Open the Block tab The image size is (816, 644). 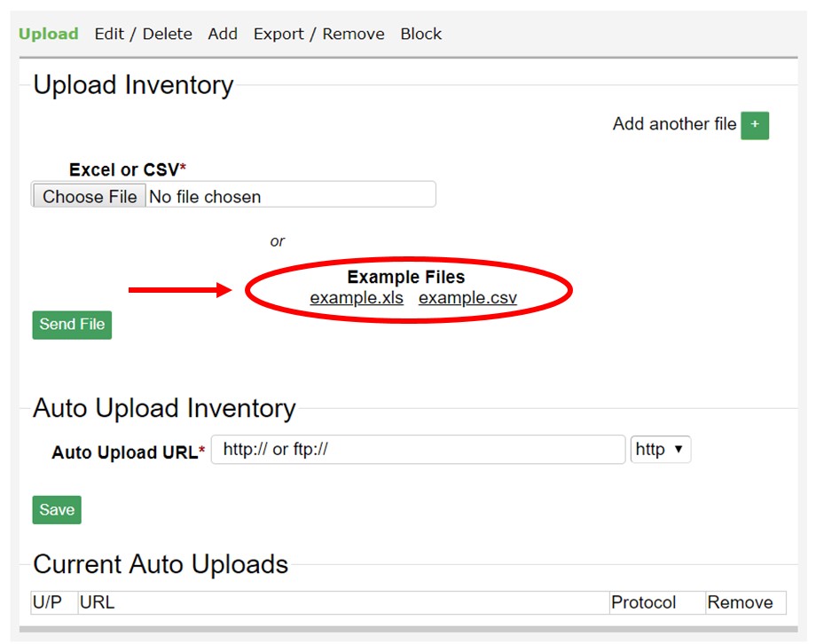tap(420, 34)
